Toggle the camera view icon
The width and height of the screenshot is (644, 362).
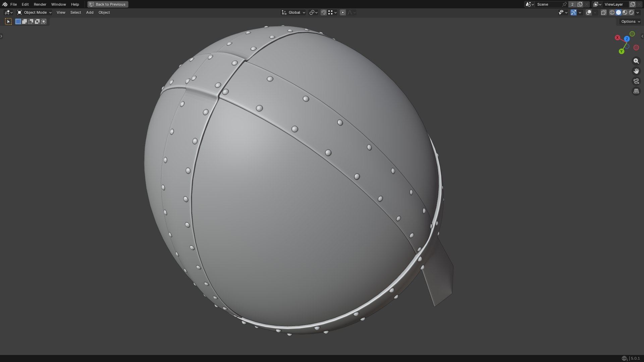[636, 81]
